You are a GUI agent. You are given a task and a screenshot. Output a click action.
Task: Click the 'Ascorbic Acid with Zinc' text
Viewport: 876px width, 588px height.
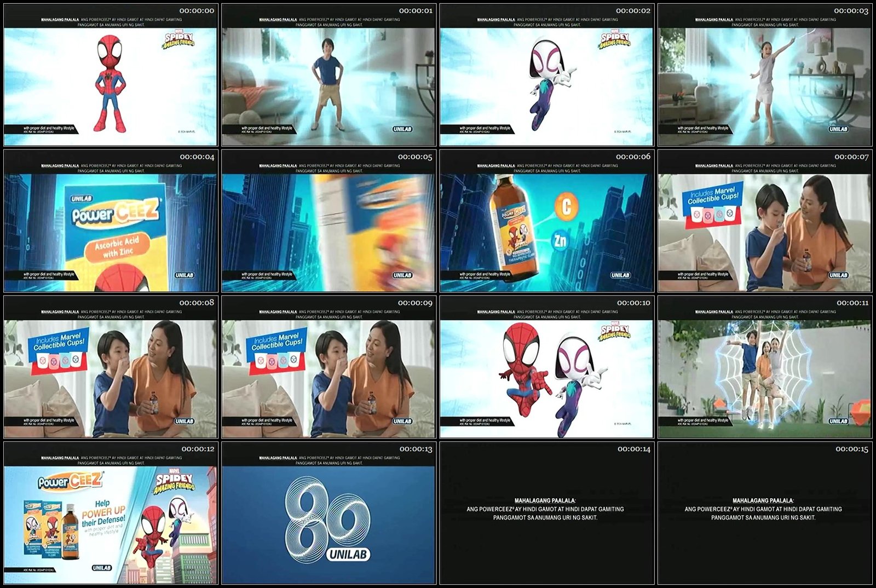click(x=117, y=247)
